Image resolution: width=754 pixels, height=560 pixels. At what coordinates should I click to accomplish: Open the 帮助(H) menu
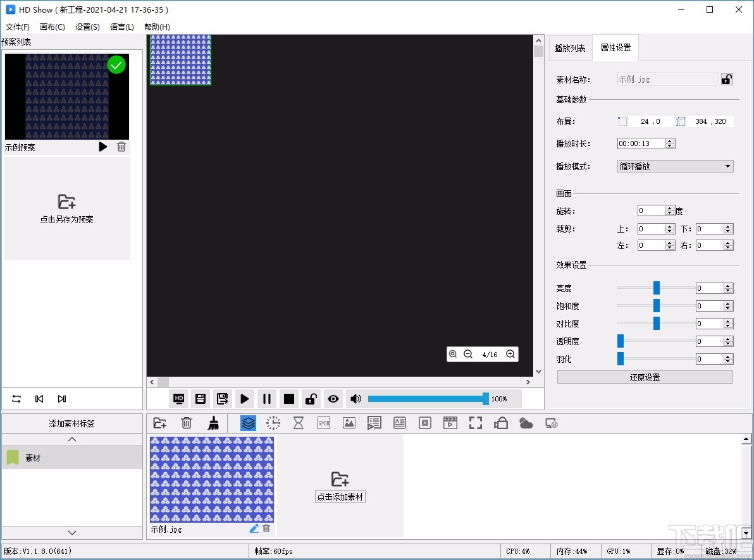158,27
